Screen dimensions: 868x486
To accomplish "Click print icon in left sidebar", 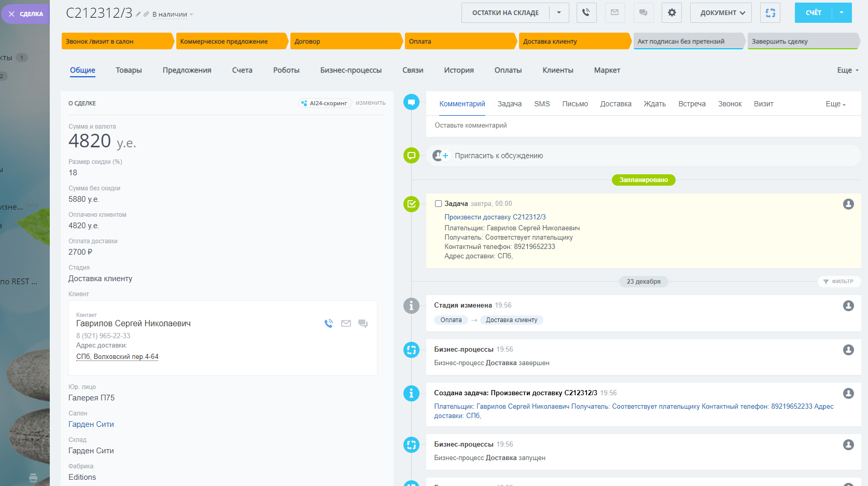I will tap(33, 478).
